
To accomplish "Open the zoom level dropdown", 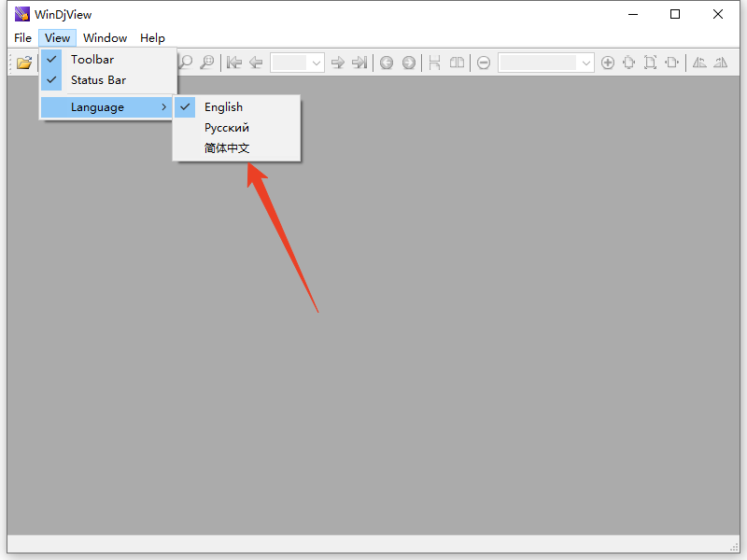I will click(586, 63).
